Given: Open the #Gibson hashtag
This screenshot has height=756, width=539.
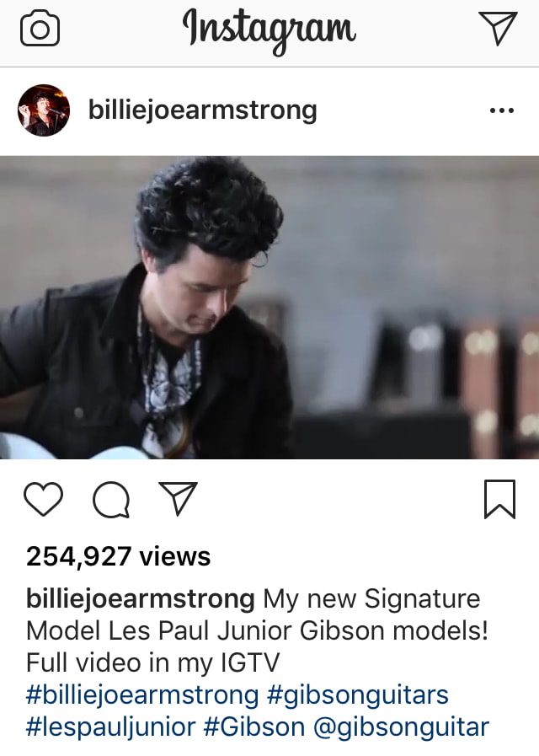Looking at the screenshot, I should pos(254,727).
